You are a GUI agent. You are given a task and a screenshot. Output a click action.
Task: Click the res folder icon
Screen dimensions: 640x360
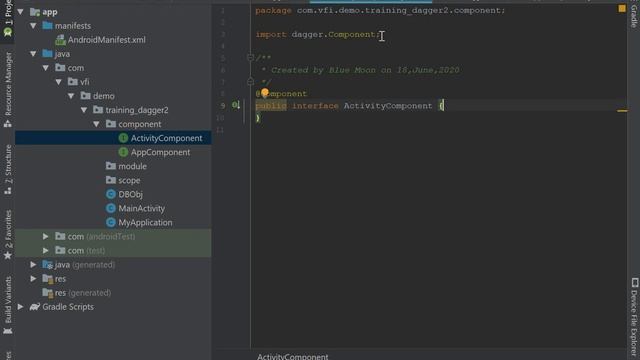point(48,279)
